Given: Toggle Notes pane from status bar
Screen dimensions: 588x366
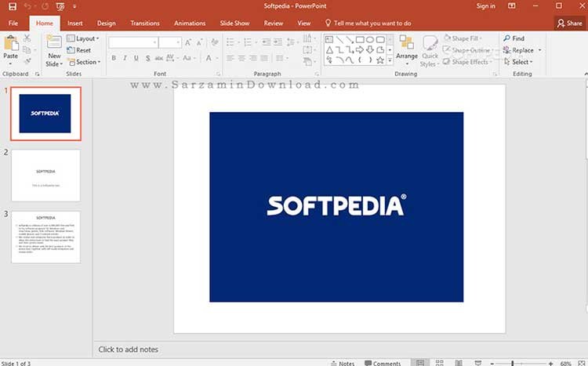Looking at the screenshot, I should click(343, 363).
